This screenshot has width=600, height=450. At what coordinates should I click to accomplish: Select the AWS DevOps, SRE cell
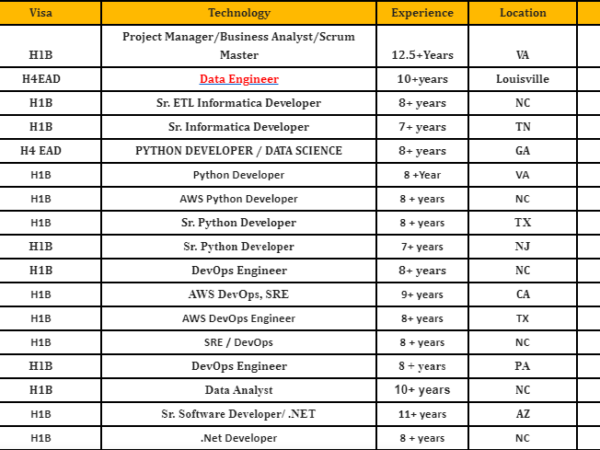coord(238,295)
